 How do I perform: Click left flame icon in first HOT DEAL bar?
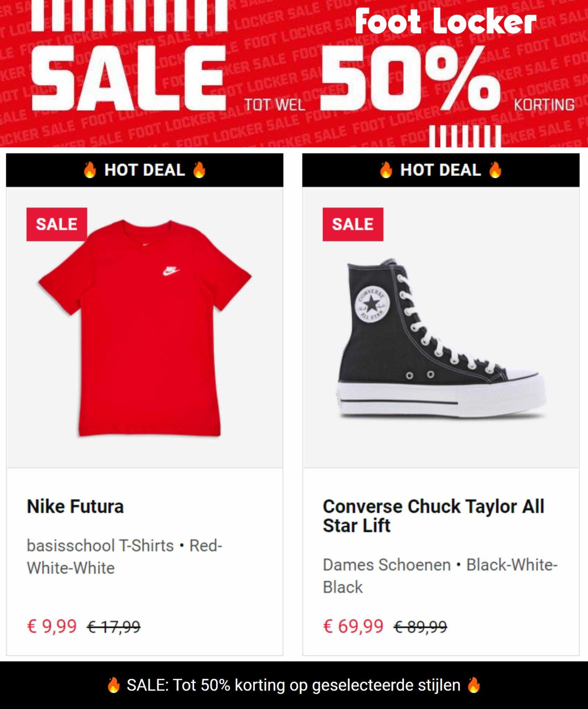(x=90, y=170)
